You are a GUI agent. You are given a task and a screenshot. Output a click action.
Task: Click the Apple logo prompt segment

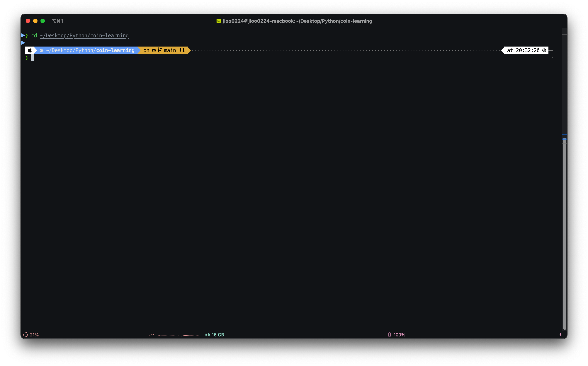tap(30, 50)
